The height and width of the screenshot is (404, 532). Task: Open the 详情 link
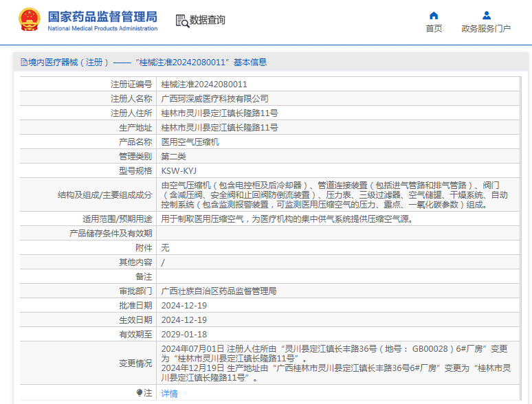coord(169,394)
